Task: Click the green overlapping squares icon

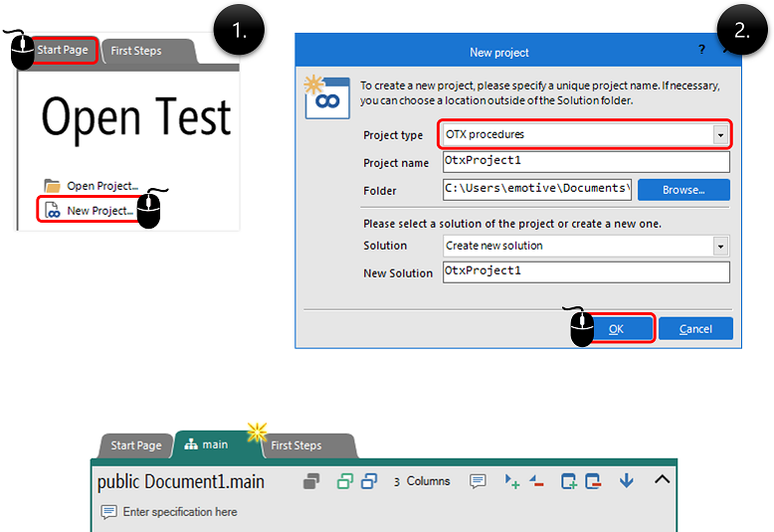Action: [x=344, y=481]
